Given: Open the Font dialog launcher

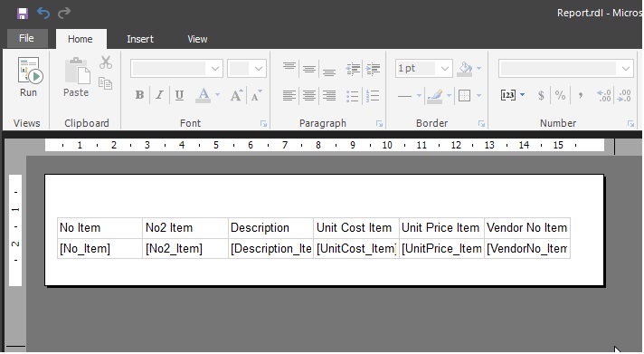Looking at the screenshot, I should tap(263, 124).
